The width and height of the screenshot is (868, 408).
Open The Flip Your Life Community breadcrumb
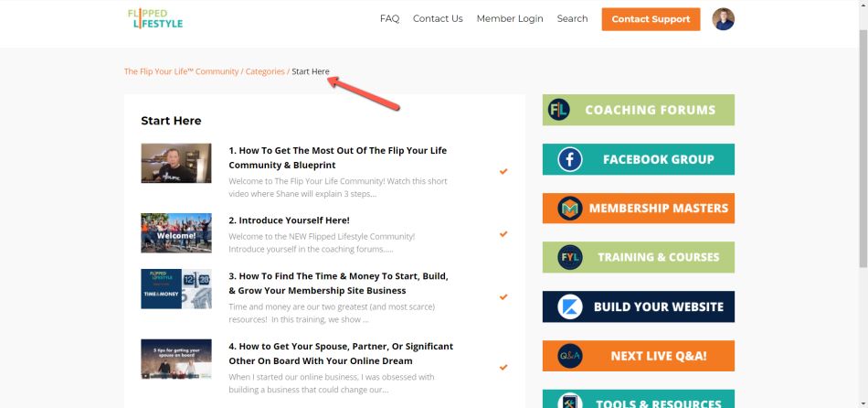(x=181, y=71)
